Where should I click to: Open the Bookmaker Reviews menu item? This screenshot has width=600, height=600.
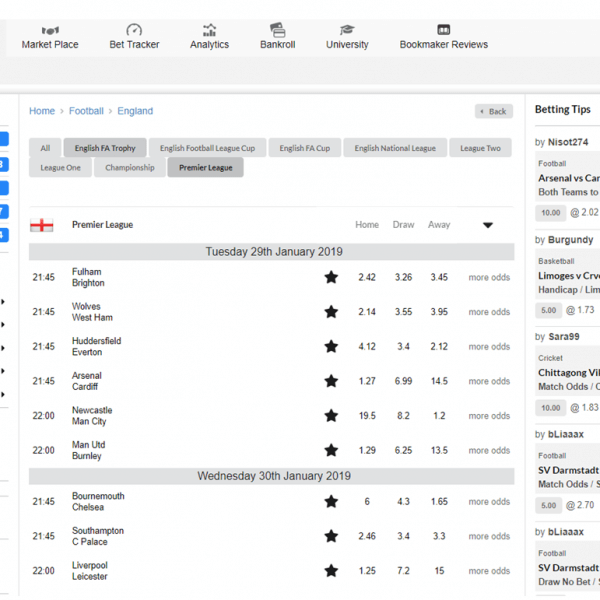pos(443,45)
